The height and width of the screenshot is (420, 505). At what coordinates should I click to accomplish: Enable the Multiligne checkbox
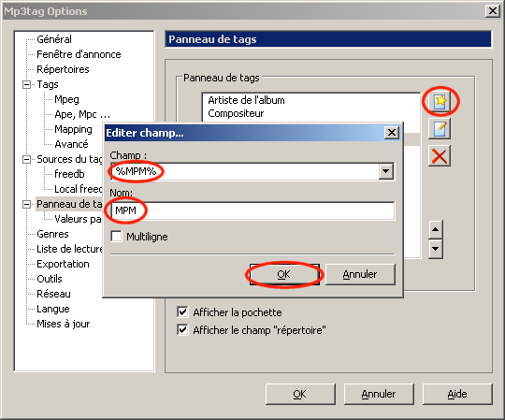coord(116,237)
